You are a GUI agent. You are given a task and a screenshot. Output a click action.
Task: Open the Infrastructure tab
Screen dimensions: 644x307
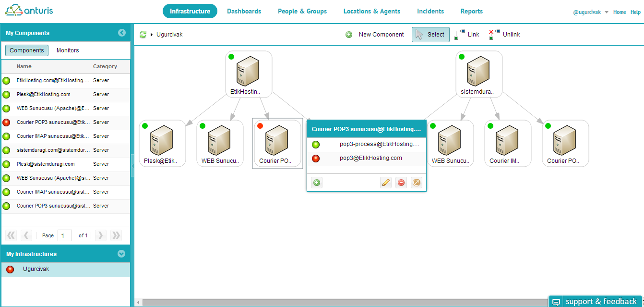pos(190,11)
